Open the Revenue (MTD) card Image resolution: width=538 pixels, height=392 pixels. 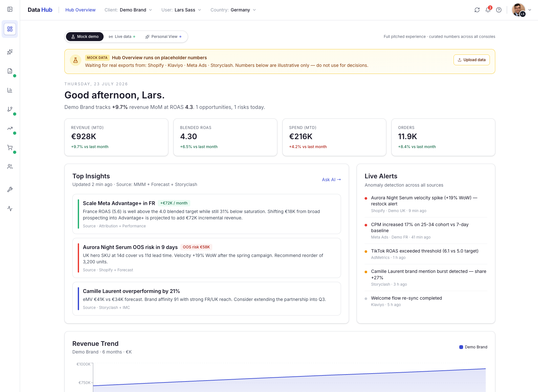pyautogui.click(x=116, y=137)
